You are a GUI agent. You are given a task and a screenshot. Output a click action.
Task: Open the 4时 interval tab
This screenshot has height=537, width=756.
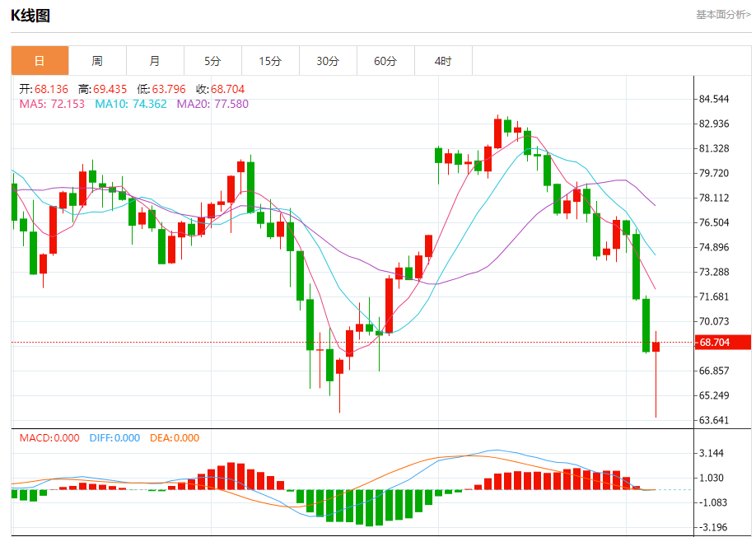point(443,61)
